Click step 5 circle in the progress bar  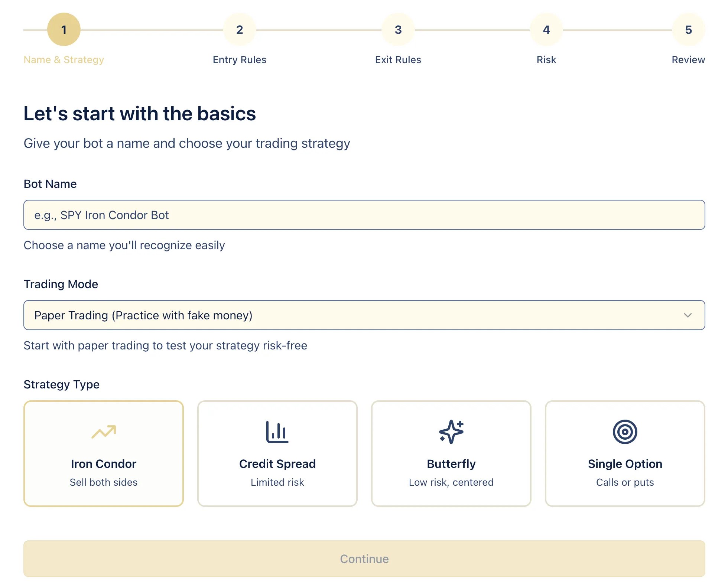(689, 29)
